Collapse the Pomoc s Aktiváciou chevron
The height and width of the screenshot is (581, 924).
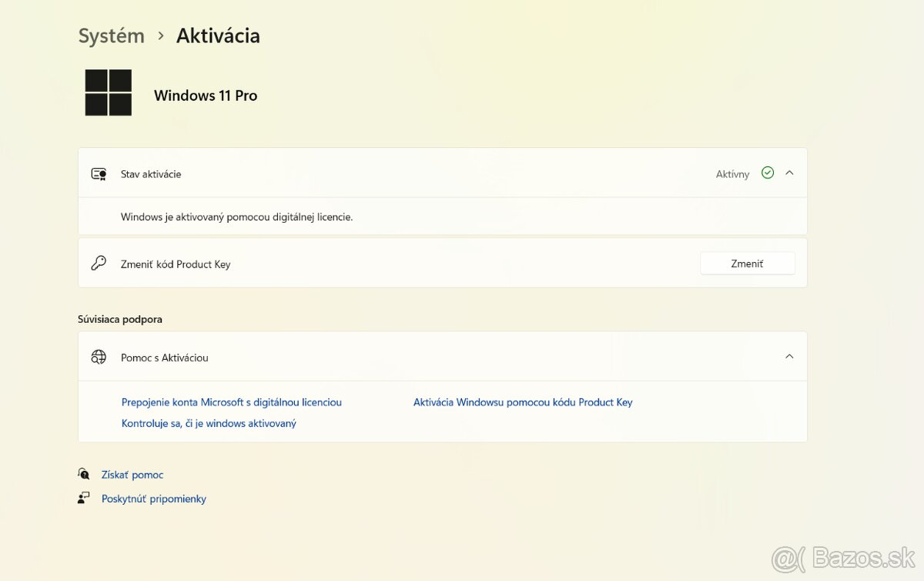tap(789, 357)
